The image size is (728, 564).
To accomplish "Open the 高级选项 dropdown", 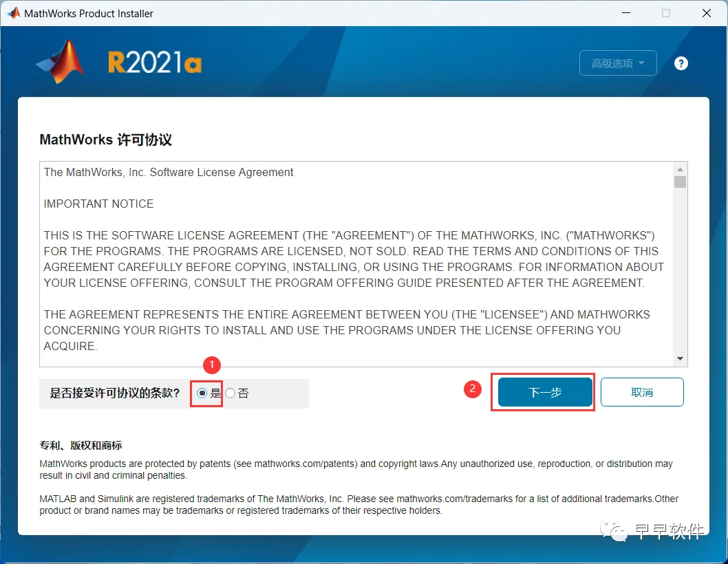I will click(618, 63).
